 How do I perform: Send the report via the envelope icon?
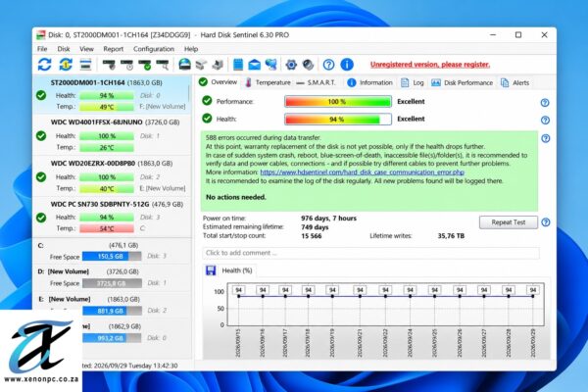click(x=254, y=65)
